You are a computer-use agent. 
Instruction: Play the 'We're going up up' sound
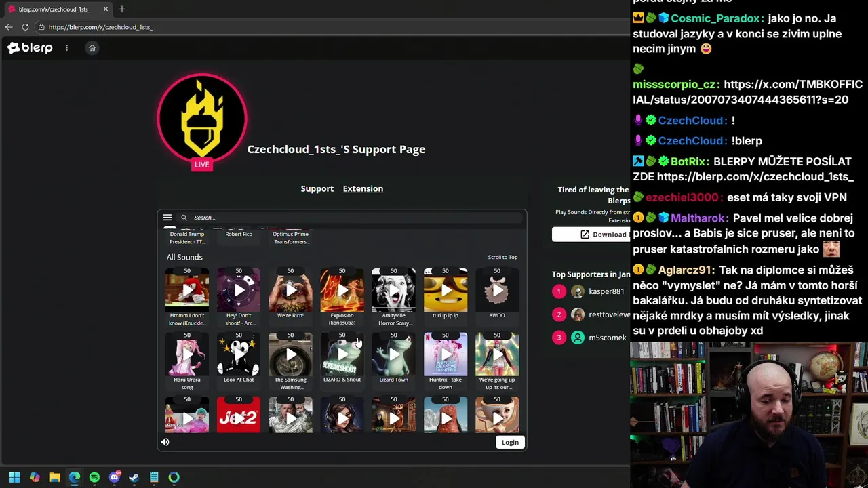tap(497, 354)
